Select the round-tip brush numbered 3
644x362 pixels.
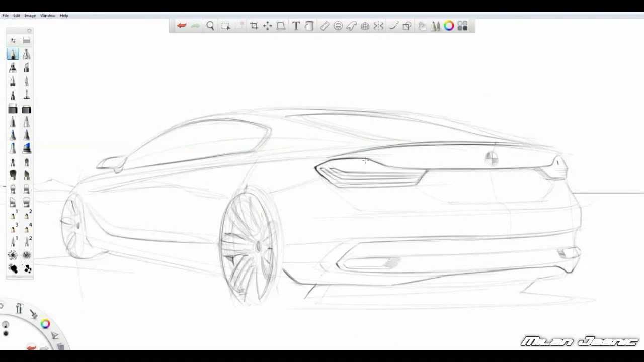13,229
